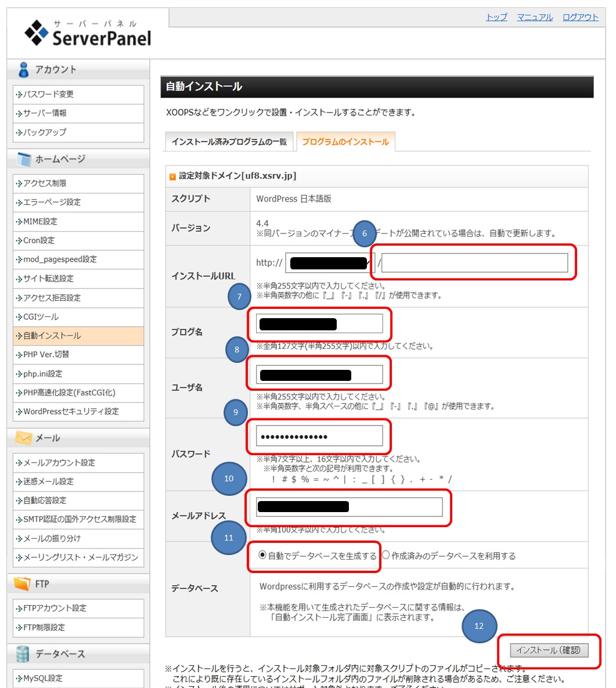Click the ログアウト link
The image size is (616, 688).
coord(580,17)
